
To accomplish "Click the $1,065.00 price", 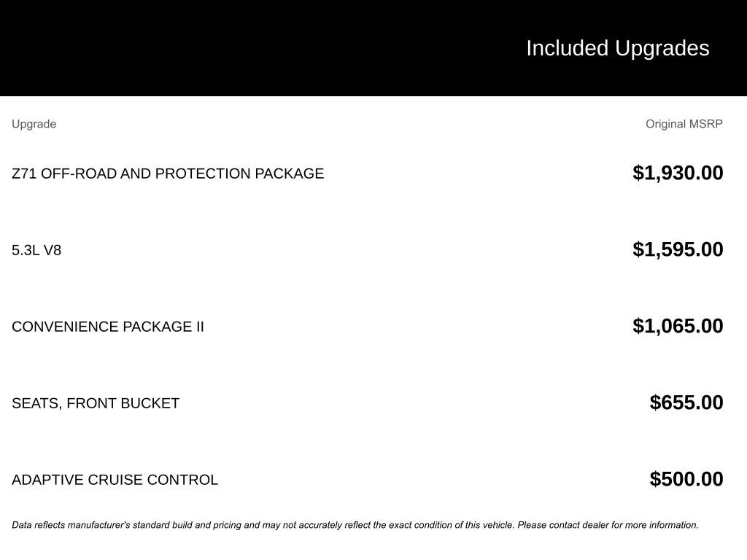I will tap(678, 326).
